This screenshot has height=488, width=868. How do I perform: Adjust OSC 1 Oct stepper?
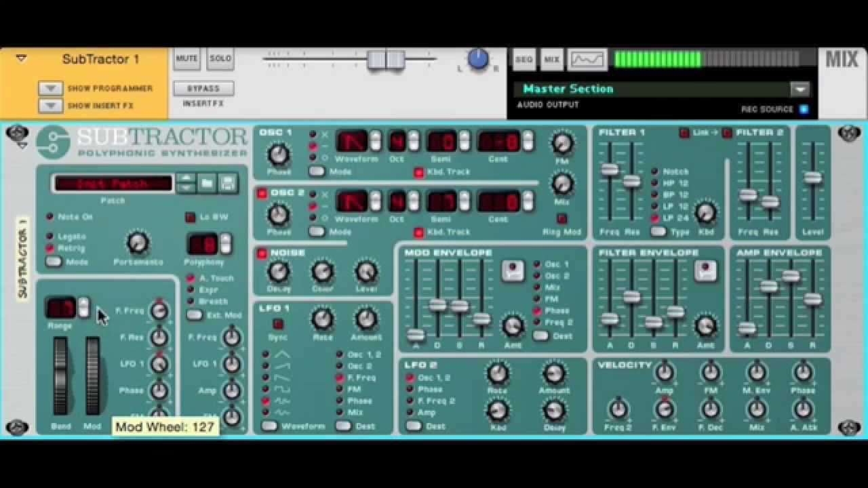(413, 141)
